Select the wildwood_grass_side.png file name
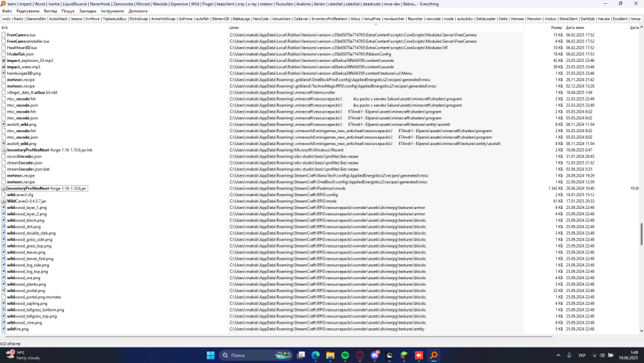Screen dimensions: 644x363 30,240
